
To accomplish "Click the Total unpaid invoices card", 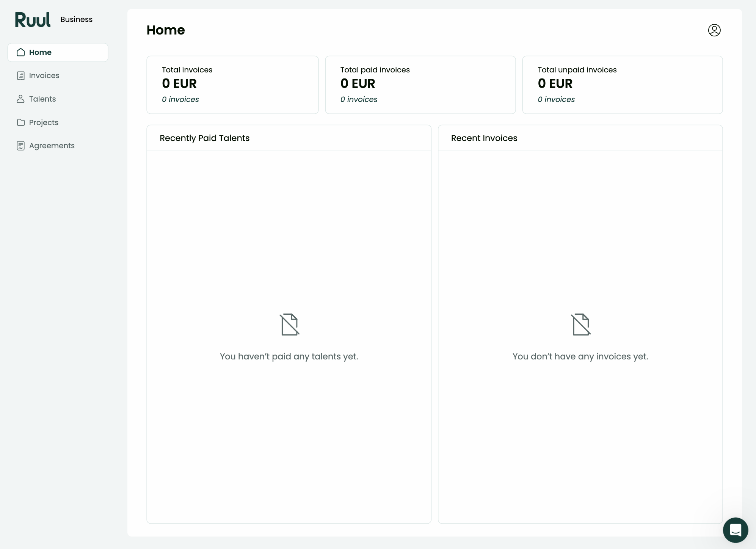I will (623, 85).
